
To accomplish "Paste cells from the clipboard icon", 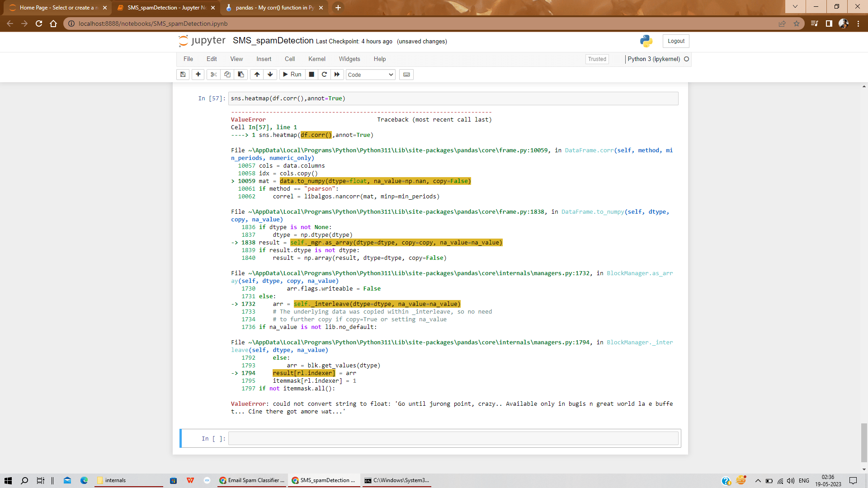I will click(x=241, y=75).
